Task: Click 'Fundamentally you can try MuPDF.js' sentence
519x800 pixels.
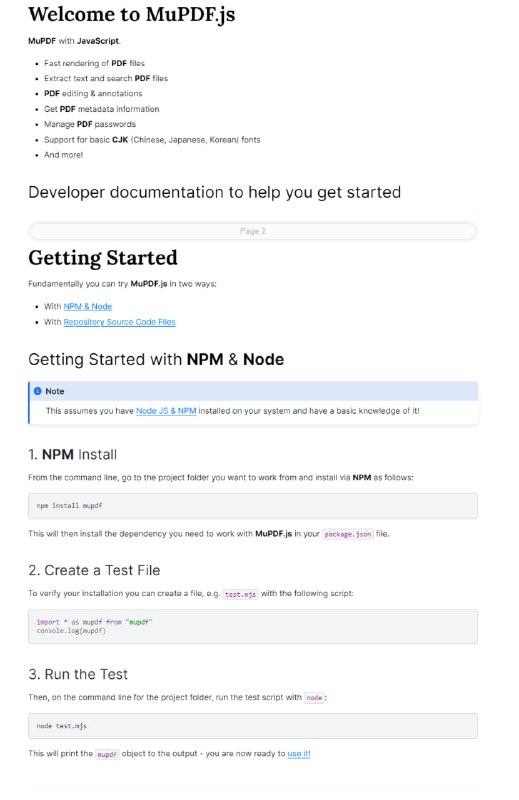Action: tap(122, 284)
